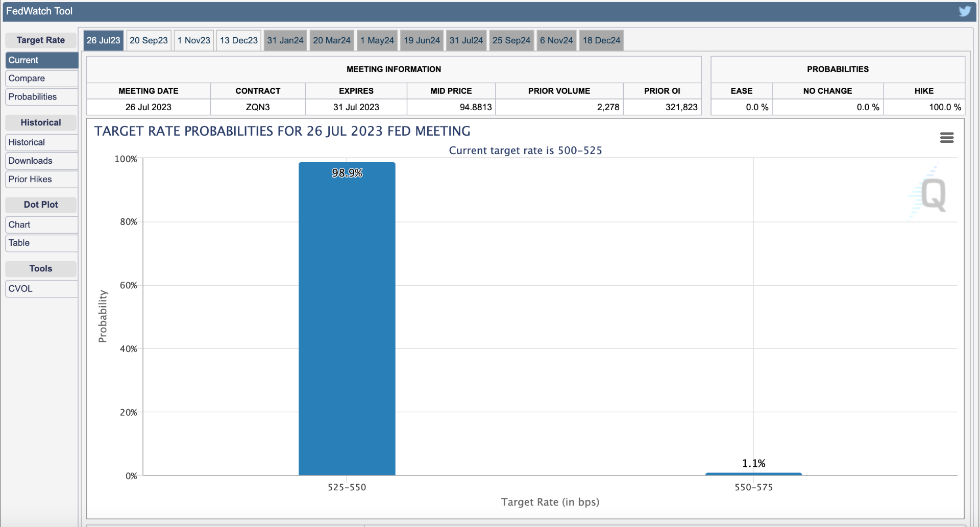Click the 321,823 prior OI value

pos(681,107)
